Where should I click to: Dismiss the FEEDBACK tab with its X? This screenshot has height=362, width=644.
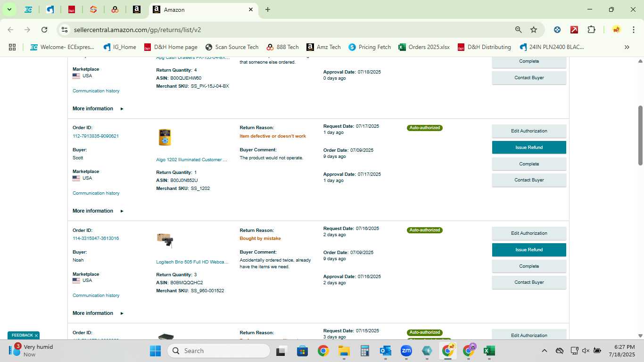point(36,336)
